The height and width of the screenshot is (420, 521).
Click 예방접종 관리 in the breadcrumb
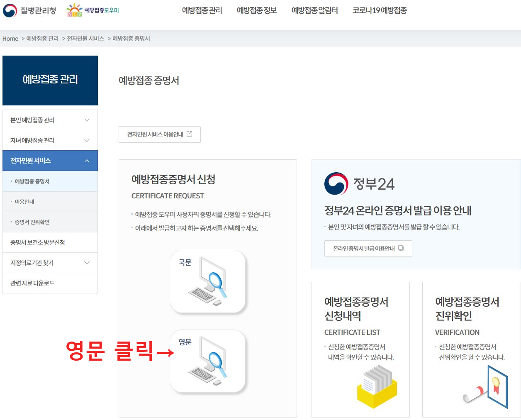tap(42, 39)
